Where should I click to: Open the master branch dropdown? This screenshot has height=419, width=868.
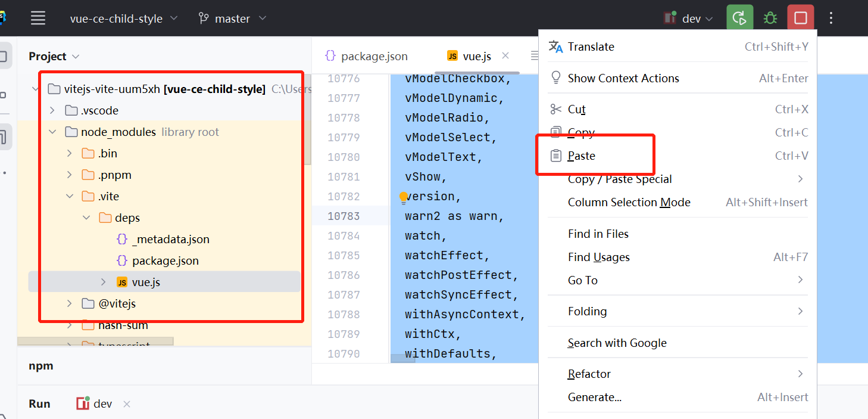point(232,18)
